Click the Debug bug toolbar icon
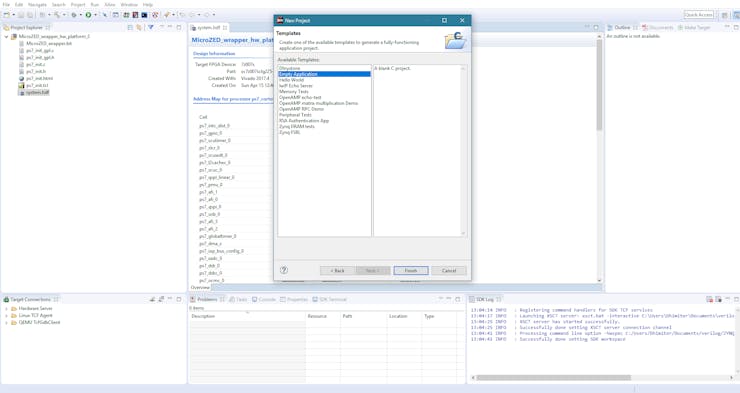This screenshot has width=740, height=393. 74,15
